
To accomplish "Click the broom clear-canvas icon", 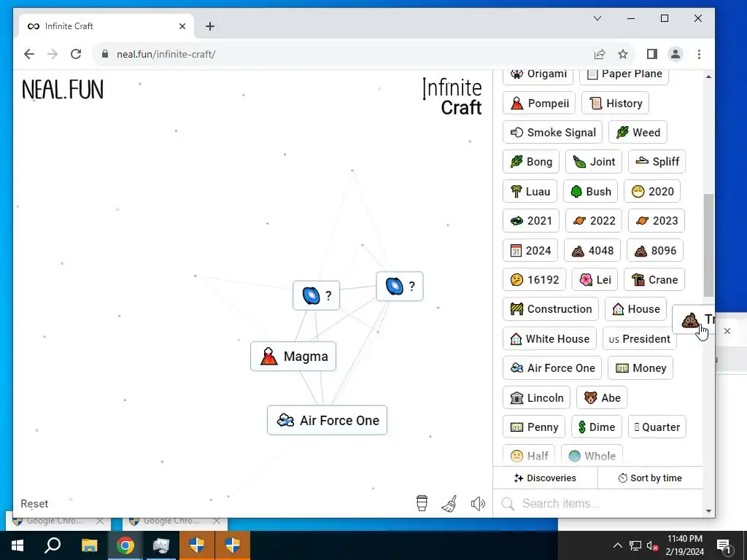I will click(x=449, y=503).
